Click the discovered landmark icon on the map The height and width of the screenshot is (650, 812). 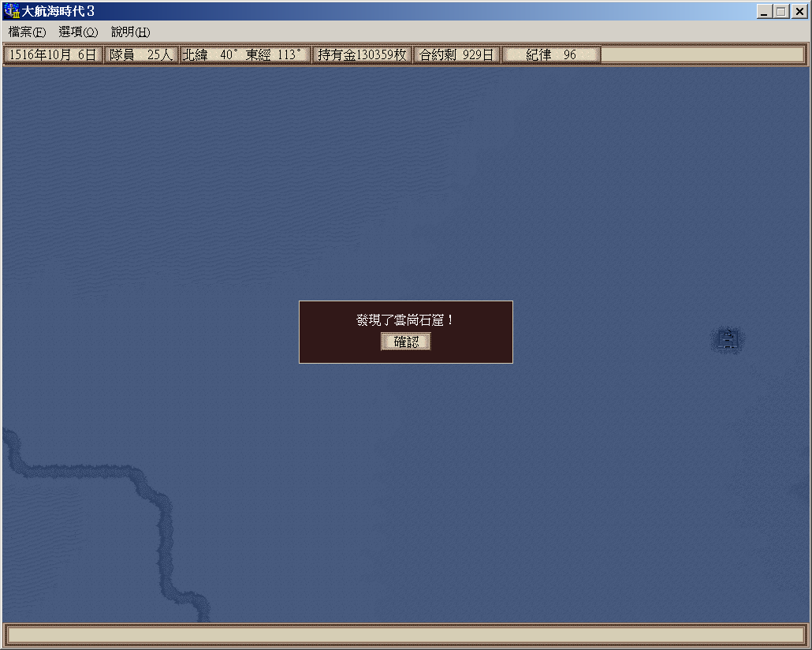tap(728, 341)
